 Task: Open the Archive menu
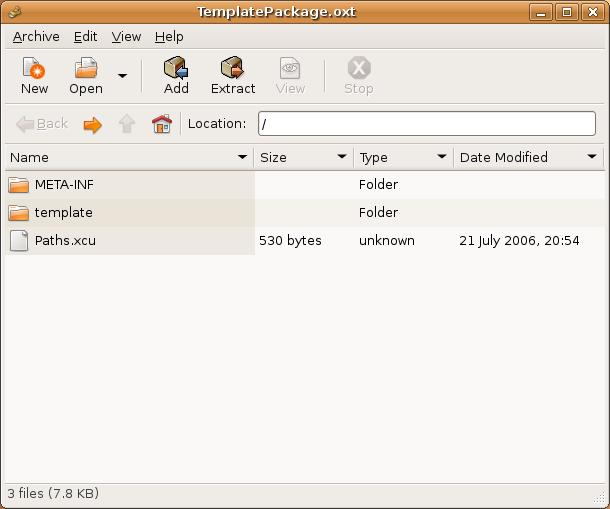[x=36, y=36]
